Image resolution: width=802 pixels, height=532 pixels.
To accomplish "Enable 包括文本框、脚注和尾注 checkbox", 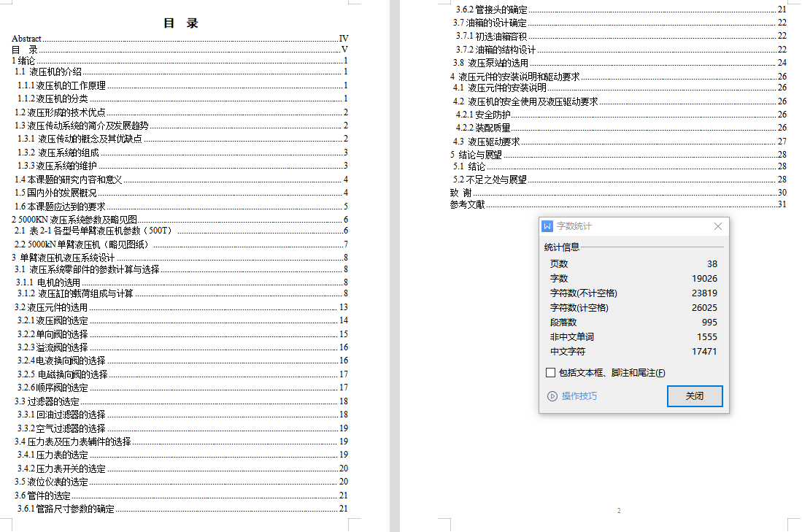I will tap(551, 373).
